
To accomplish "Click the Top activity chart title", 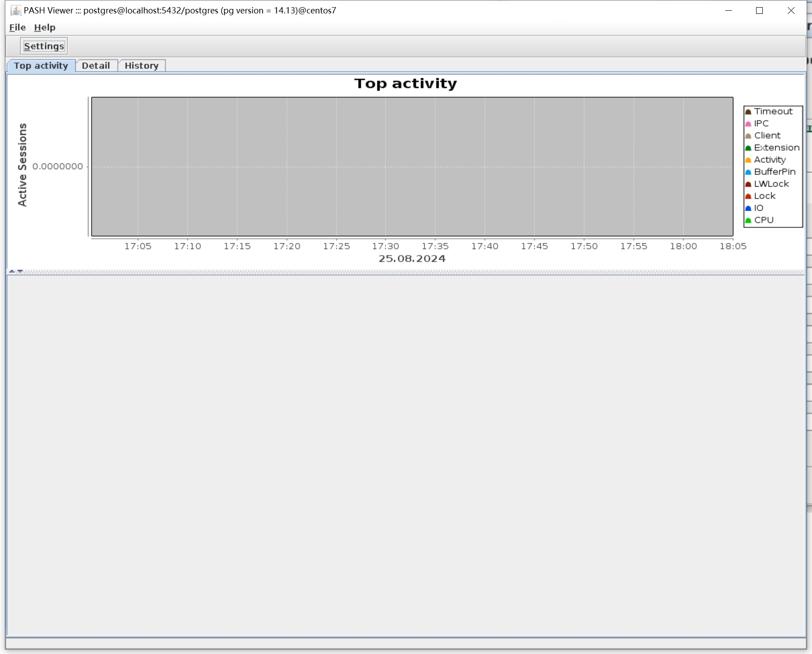I will [406, 84].
